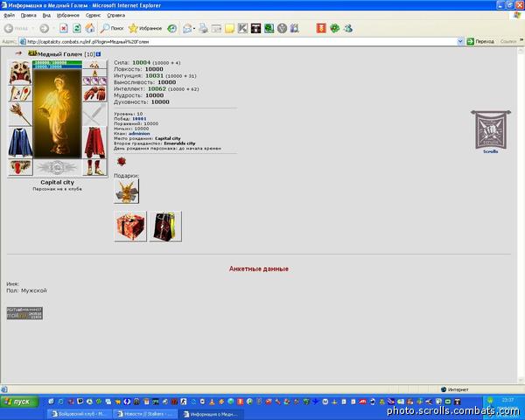The height and width of the screenshot is (420, 525).
Task: Click the golden golem character portrait
Action: [58, 114]
